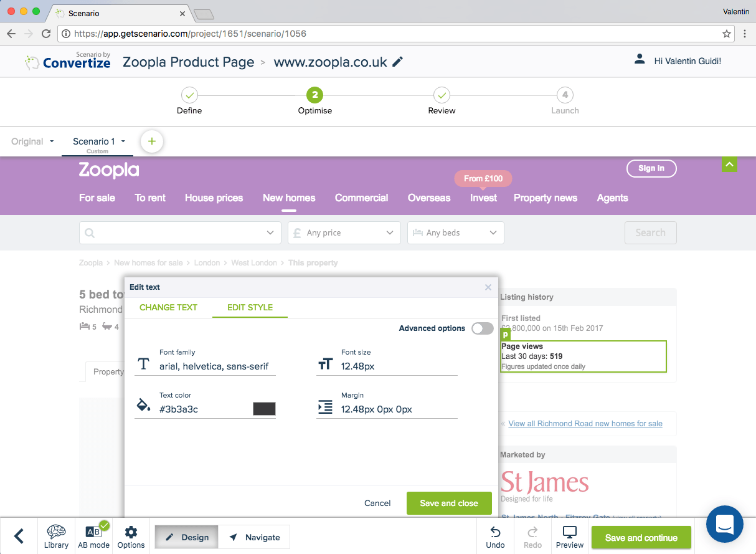
Task: Switch to Navigate mode
Action: click(254, 537)
